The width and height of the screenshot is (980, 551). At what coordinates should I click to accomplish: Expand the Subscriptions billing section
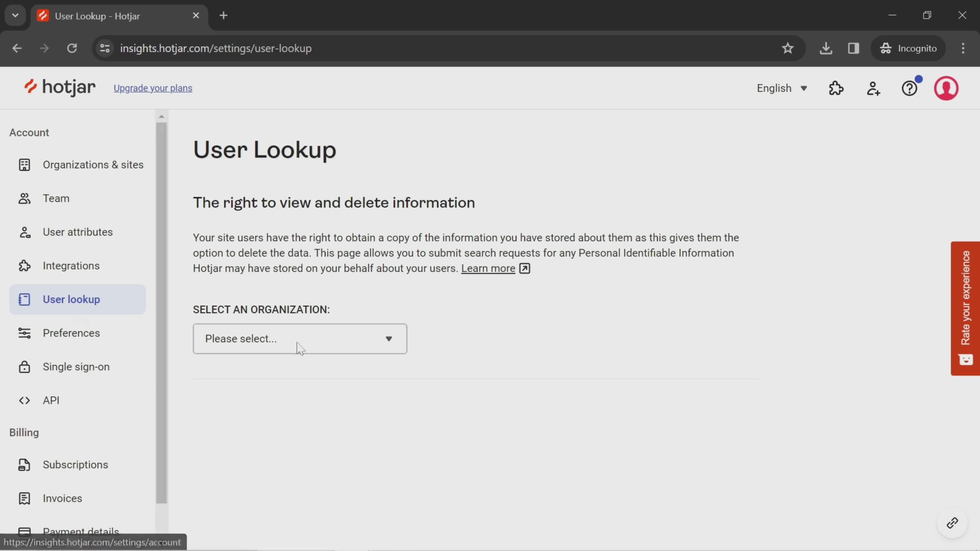(x=75, y=464)
